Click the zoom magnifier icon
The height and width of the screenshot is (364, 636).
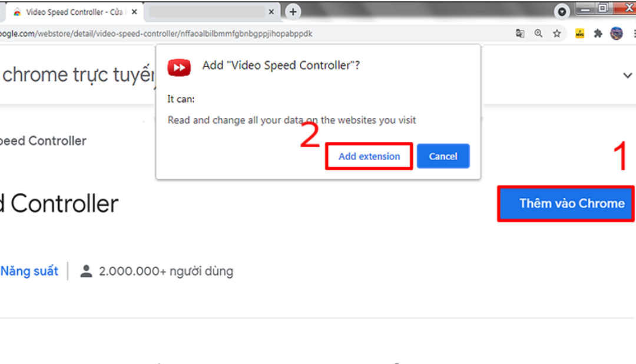coord(538,34)
